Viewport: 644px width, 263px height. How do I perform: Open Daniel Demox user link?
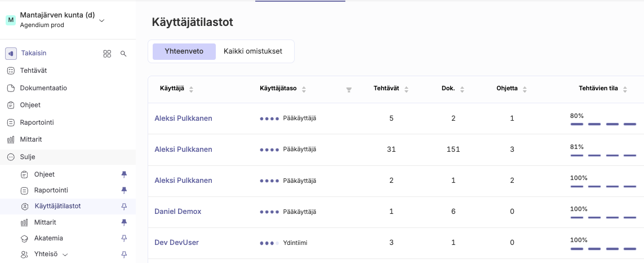pyautogui.click(x=178, y=212)
